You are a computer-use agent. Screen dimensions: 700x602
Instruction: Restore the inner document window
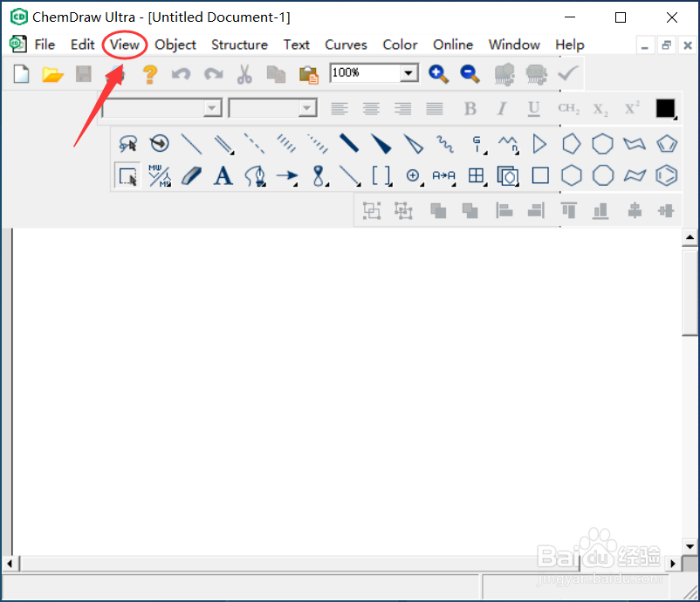click(666, 45)
